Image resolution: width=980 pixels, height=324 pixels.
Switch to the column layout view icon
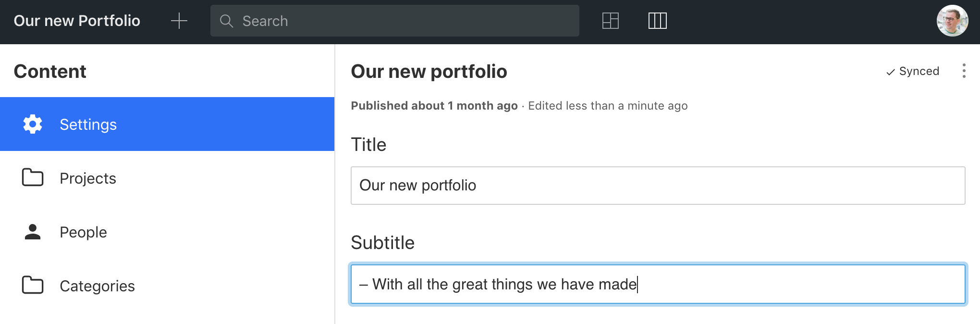[x=658, y=21]
